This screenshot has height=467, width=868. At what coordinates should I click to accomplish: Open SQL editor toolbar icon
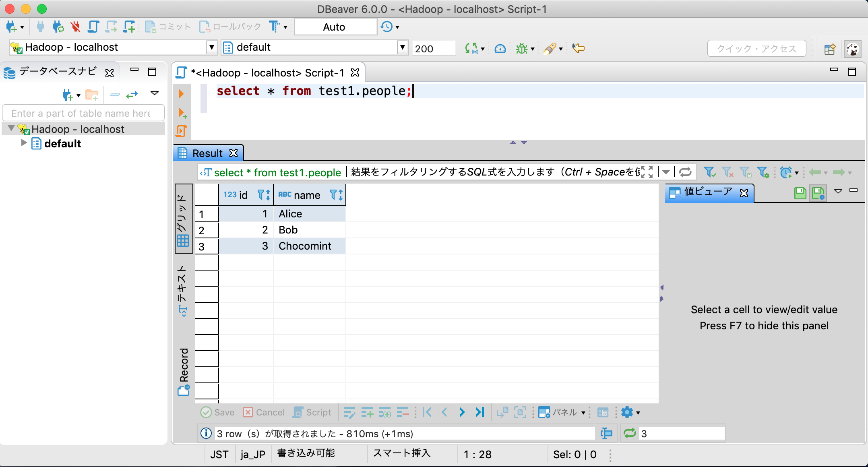coord(93,27)
